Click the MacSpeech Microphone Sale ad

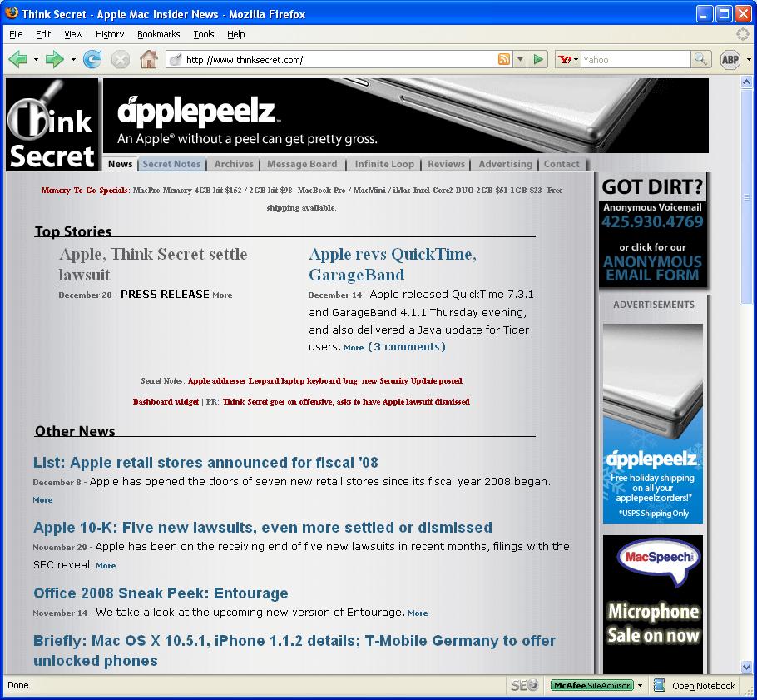[653, 604]
